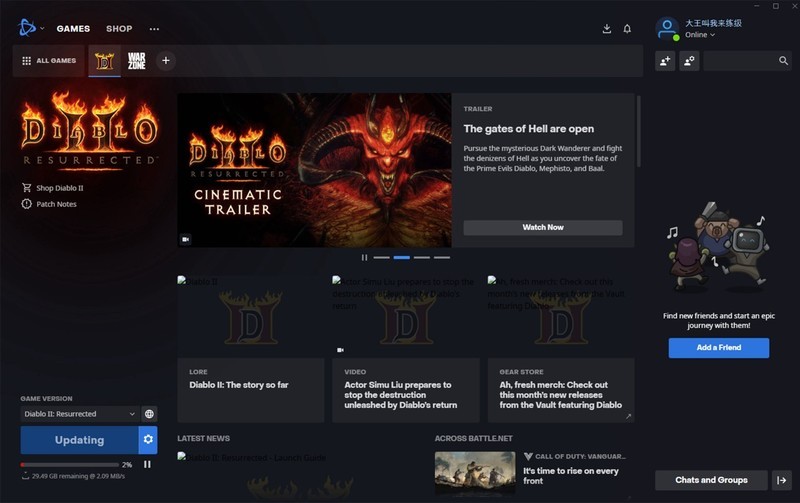
Task: Pause the Diablo II update download
Action: coord(147,464)
